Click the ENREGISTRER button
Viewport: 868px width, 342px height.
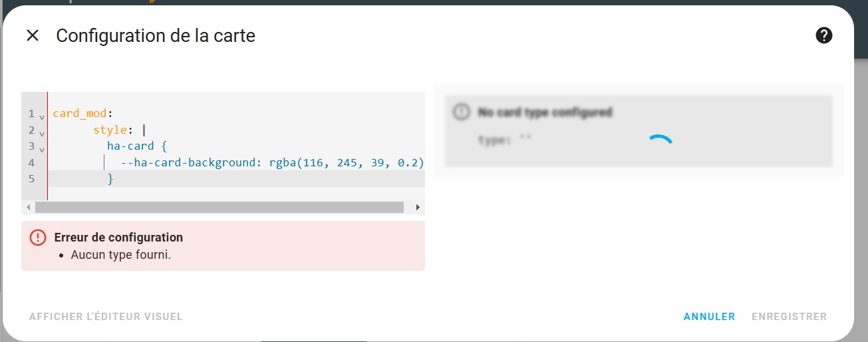click(x=789, y=317)
